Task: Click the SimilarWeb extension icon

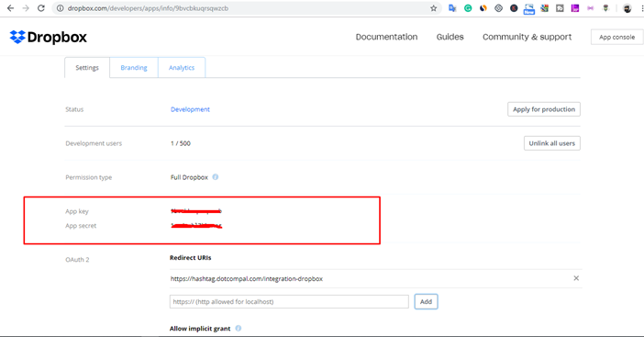Action: click(x=483, y=8)
